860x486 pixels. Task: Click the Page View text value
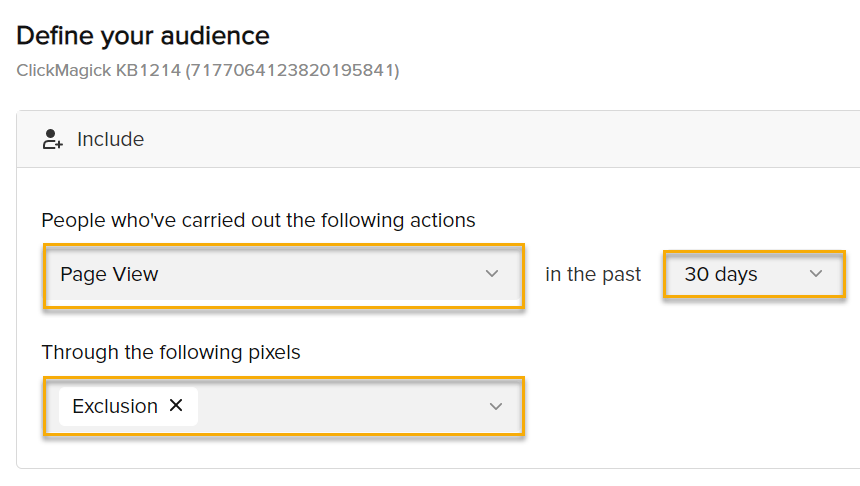(109, 274)
